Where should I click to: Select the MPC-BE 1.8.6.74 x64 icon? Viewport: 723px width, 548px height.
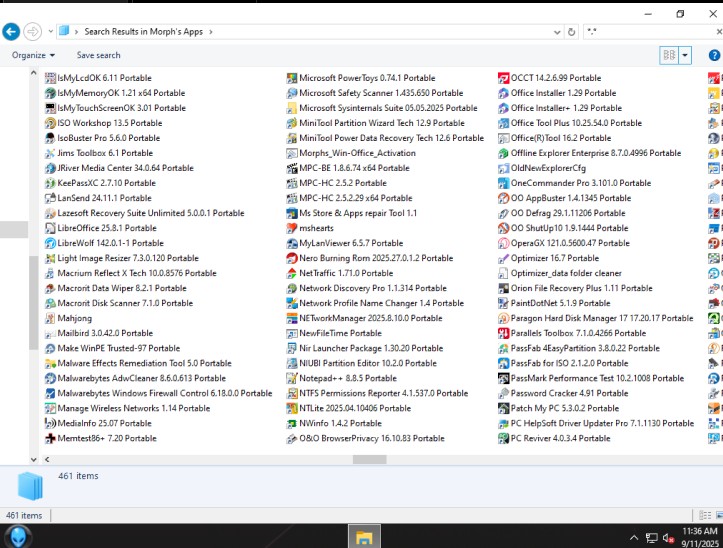pyautogui.click(x=292, y=168)
